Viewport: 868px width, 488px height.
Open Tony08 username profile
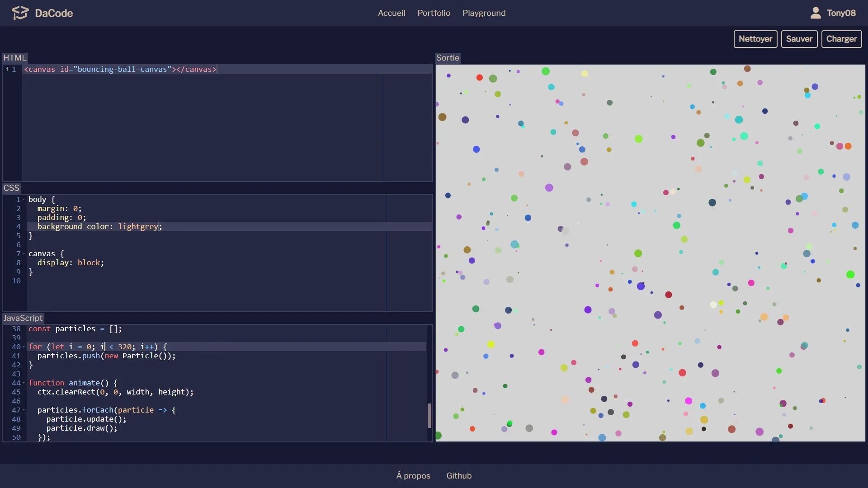(x=841, y=13)
